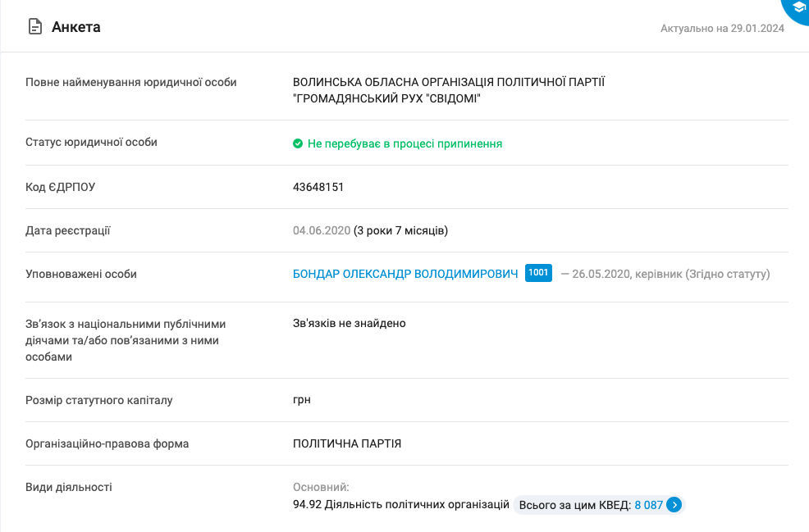This screenshot has width=809, height=532.
Task: Click the Види діяльності row label
Action: [69, 487]
